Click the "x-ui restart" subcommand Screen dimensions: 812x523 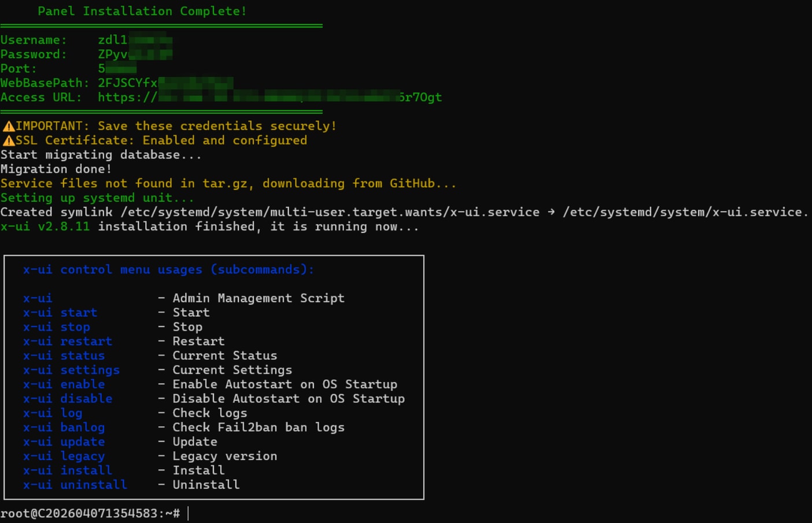point(68,342)
